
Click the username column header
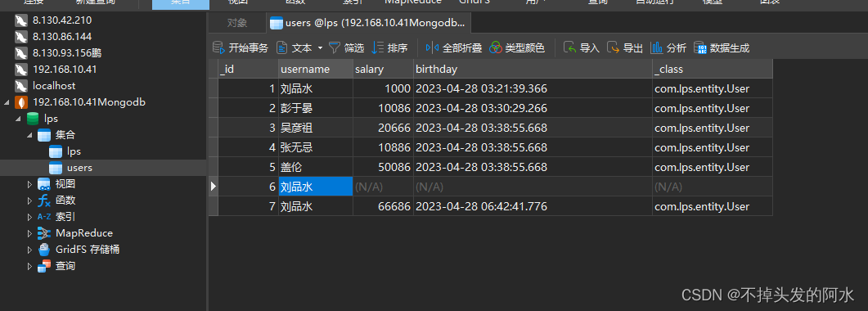[316, 70]
